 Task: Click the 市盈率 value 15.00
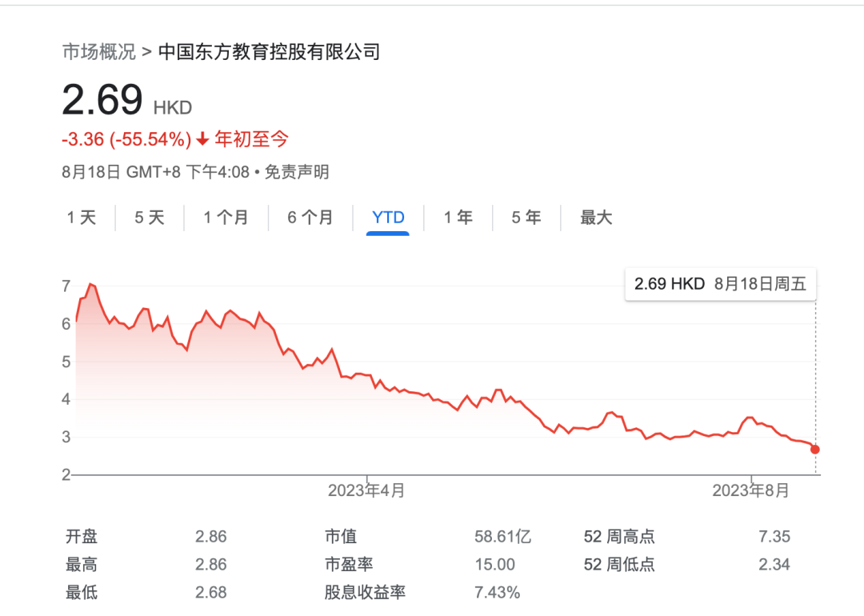click(495, 564)
